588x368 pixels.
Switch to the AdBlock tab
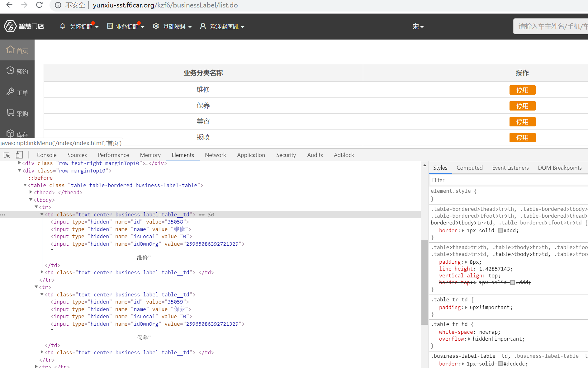pos(344,155)
